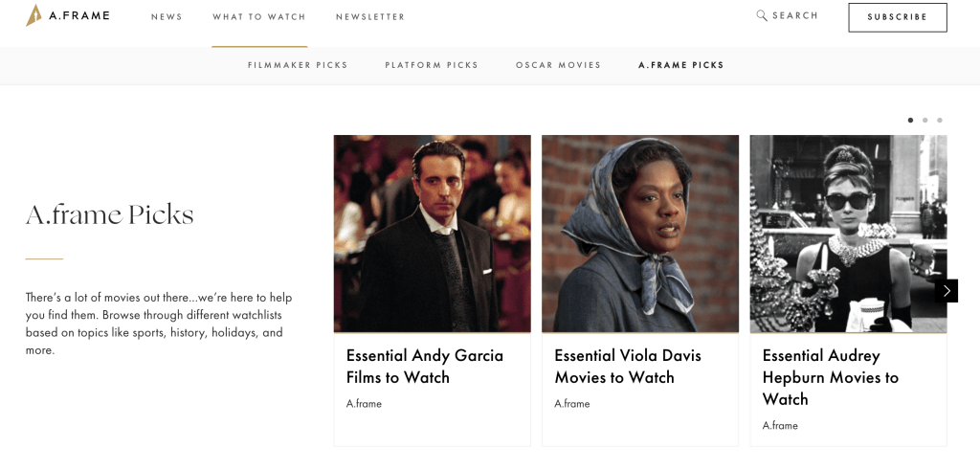980x470 pixels.
Task: Select the second carousel pagination dot
Action: [x=924, y=121]
